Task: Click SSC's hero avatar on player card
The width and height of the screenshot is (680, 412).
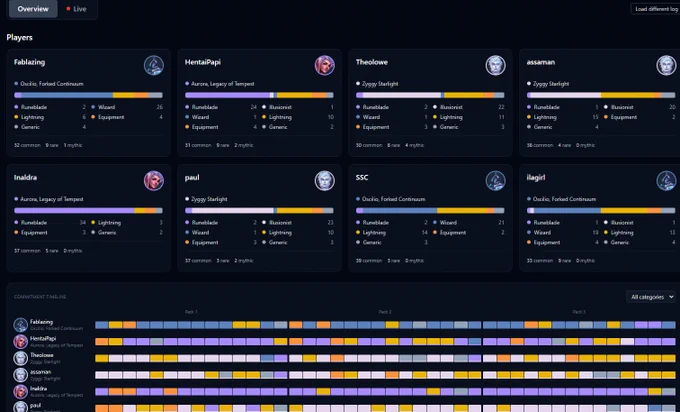Action: pos(496,181)
